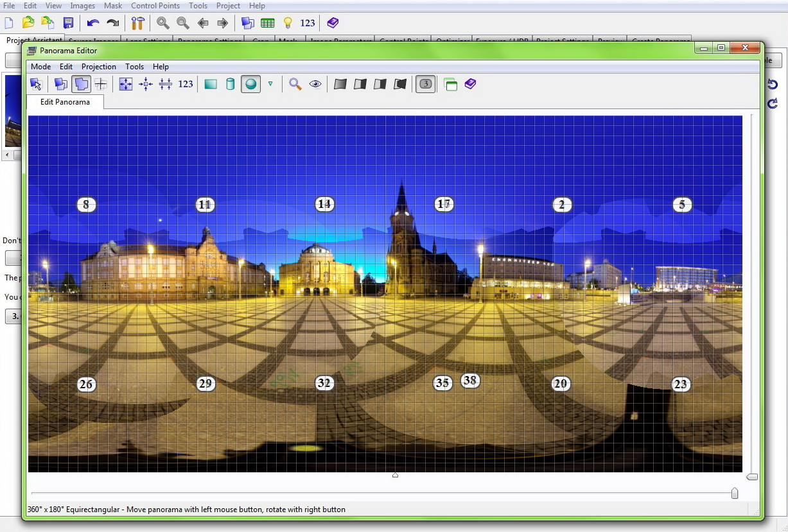Viewport: 788px width, 532px height.
Task: Open the File menu in main window
Action: click(9, 6)
